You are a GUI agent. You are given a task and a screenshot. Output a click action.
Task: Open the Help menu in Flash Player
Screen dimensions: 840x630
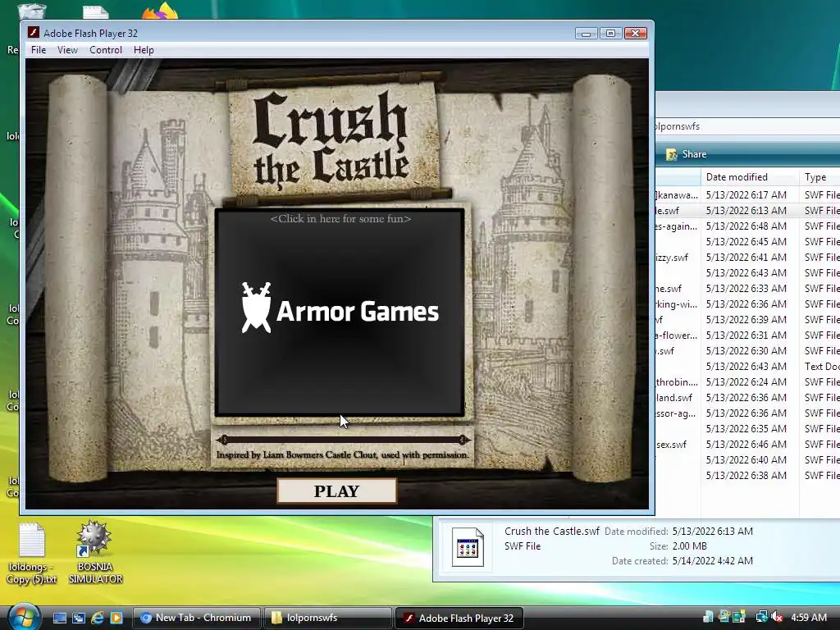click(x=144, y=50)
